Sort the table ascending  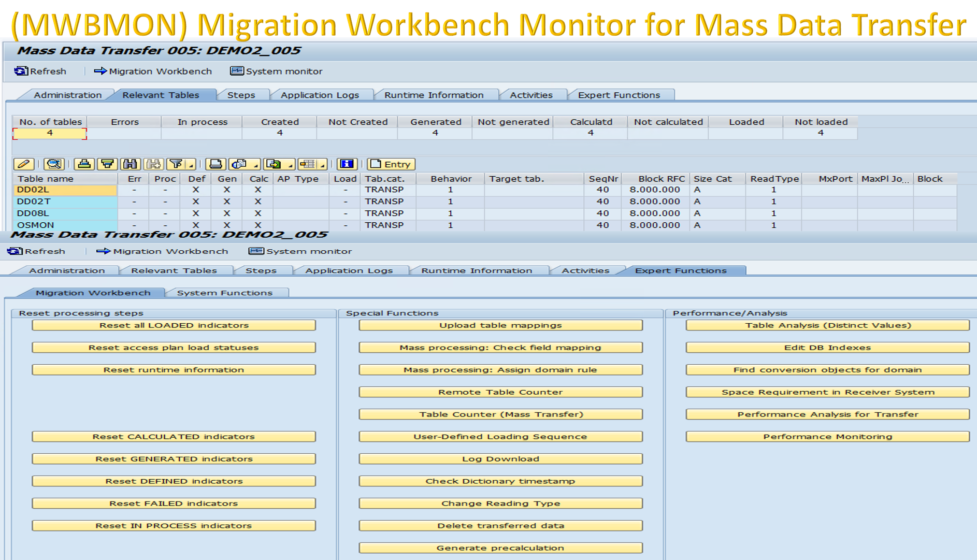click(85, 164)
